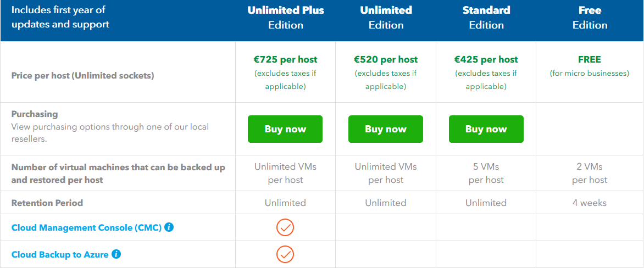Click the Standard Edition column heading
644x268 pixels.
[x=486, y=18]
